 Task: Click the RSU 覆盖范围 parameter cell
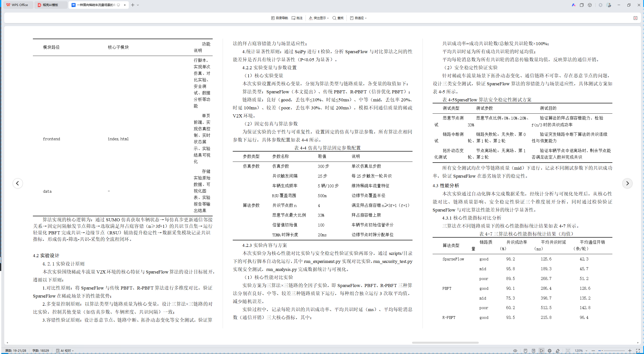click(x=284, y=196)
